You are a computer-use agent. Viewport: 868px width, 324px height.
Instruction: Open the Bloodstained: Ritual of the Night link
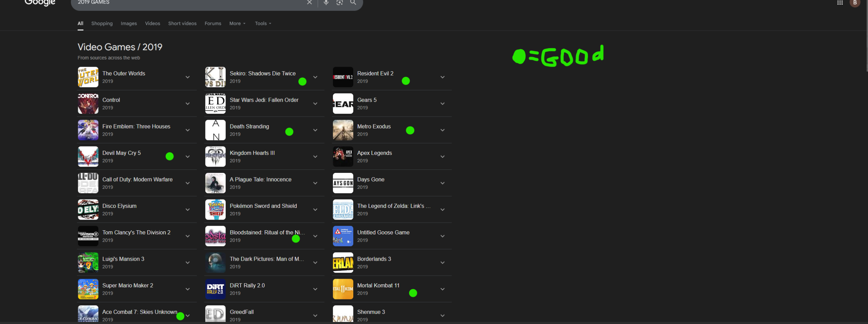click(x=267, y=232)
